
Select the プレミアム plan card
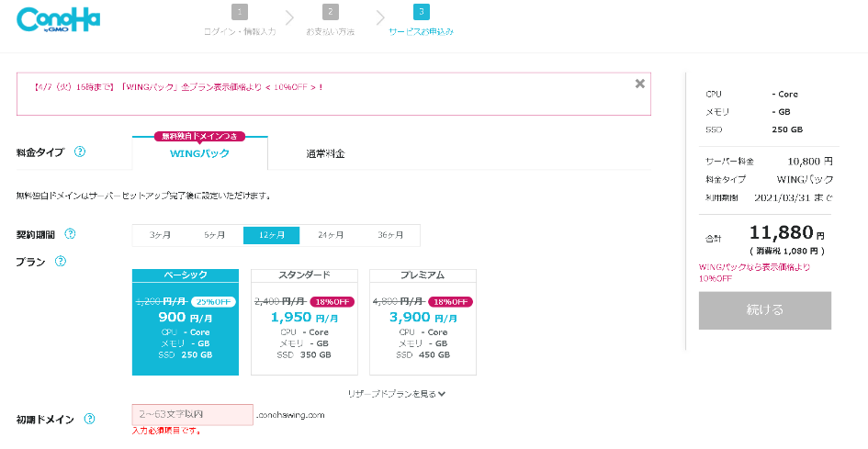423,322
